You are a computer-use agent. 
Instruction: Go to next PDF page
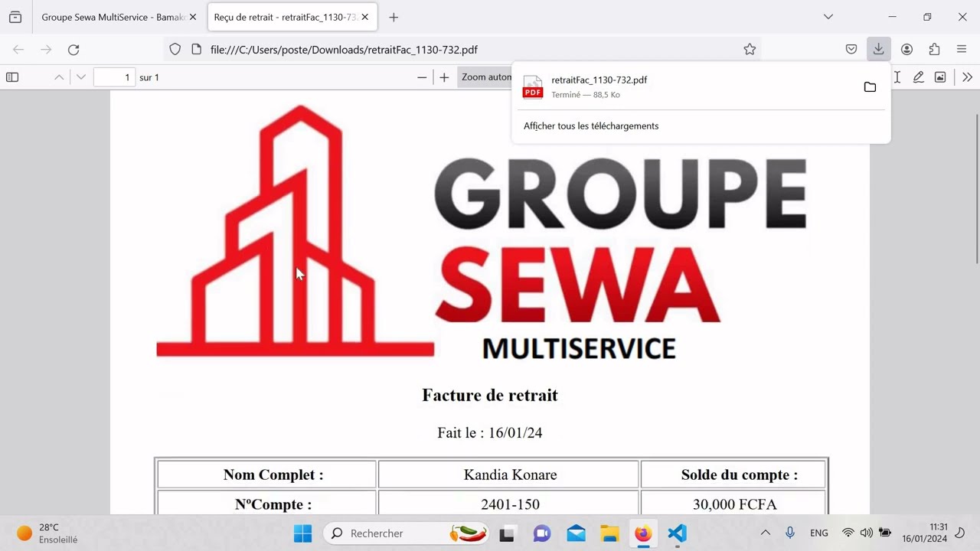click(80, 77)
